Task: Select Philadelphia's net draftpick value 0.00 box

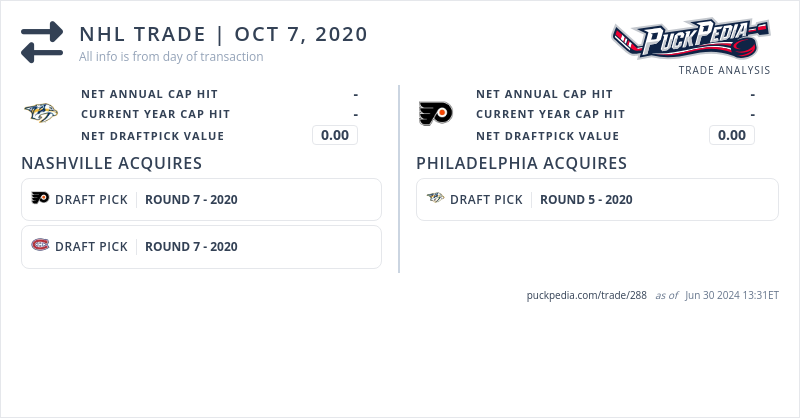Action: tap(732, 135)
